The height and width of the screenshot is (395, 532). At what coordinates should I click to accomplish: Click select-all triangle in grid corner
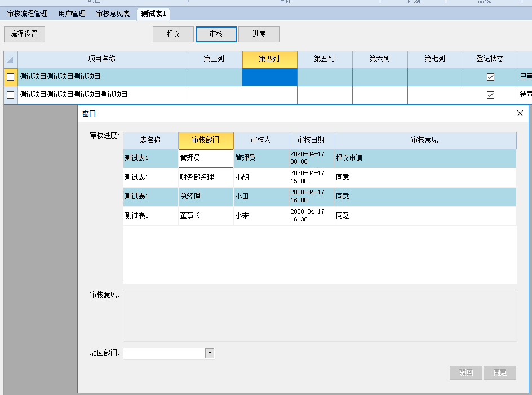[11, 59]
